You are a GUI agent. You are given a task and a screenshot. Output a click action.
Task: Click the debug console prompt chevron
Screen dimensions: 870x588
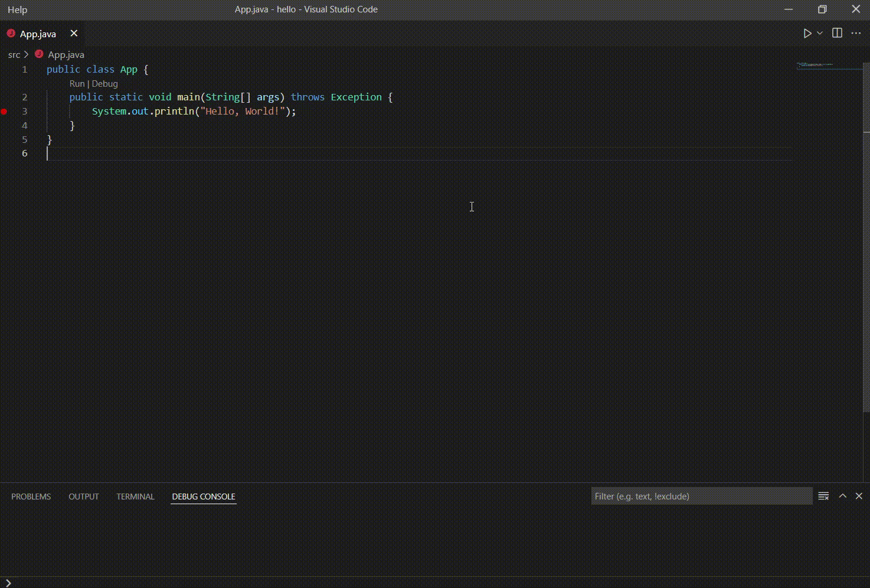click(x=8, y=583)
